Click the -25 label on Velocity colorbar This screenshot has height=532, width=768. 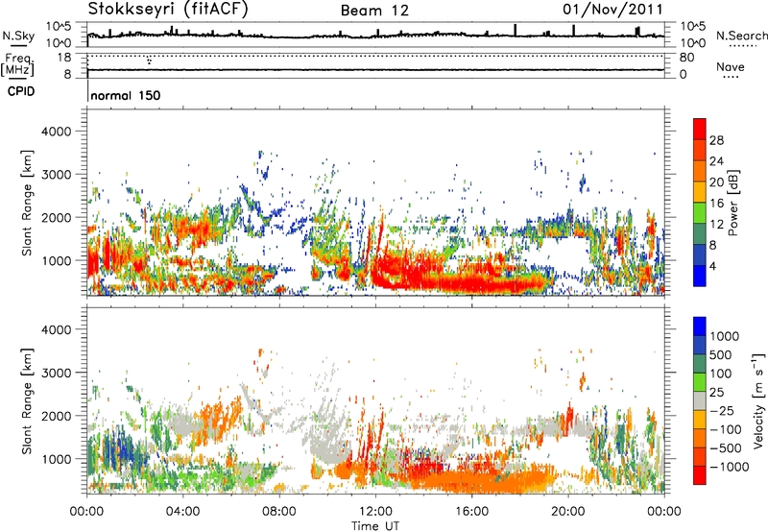[723, 411]
